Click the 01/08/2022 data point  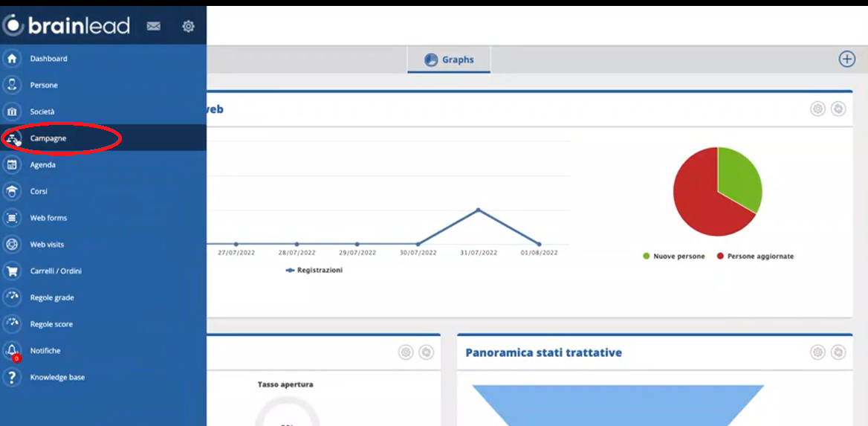[539, 244]
